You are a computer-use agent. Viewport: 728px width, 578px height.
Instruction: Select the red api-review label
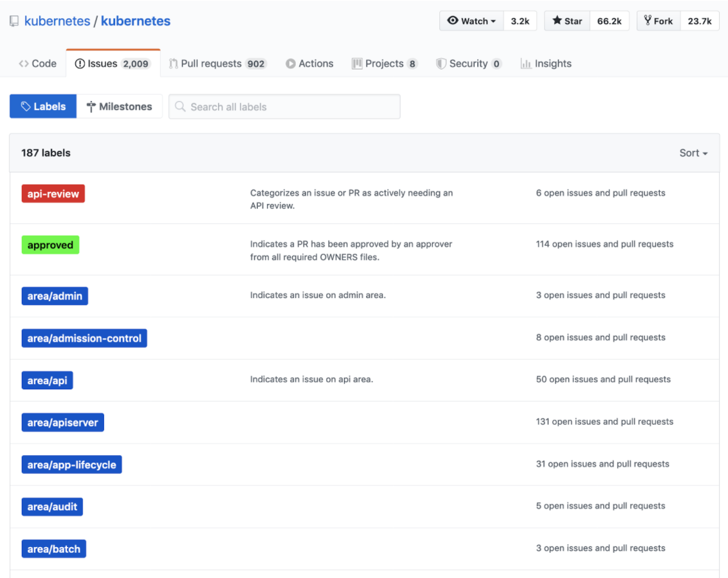(53, 194)
